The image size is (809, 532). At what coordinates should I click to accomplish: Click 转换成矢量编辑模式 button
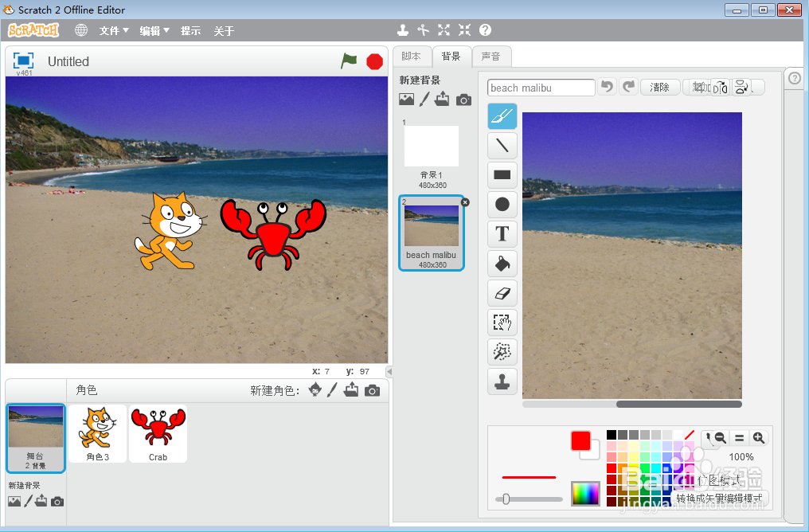pos(719,499)
